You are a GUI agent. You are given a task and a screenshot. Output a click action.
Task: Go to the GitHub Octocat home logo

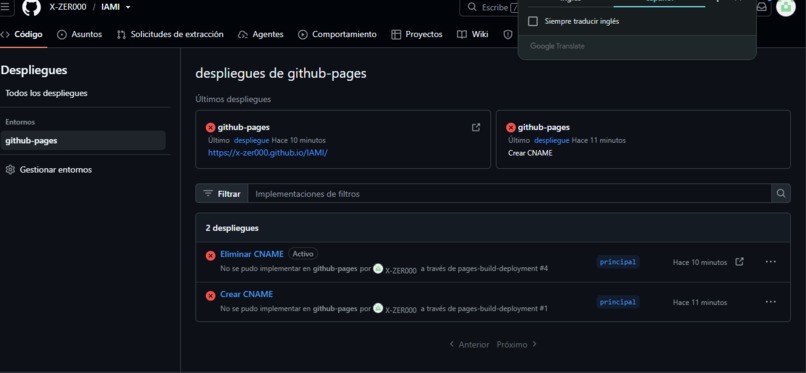31,7
